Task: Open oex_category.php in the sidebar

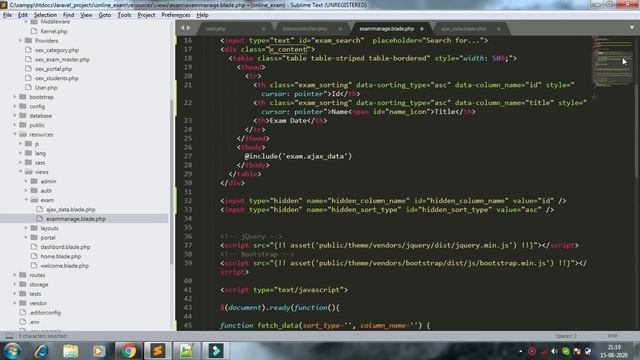Action: pos(57,50)
